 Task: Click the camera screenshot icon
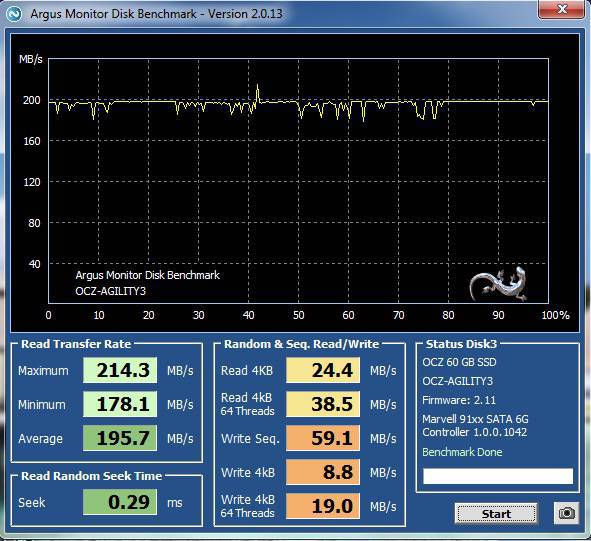(x=566, y=513)
